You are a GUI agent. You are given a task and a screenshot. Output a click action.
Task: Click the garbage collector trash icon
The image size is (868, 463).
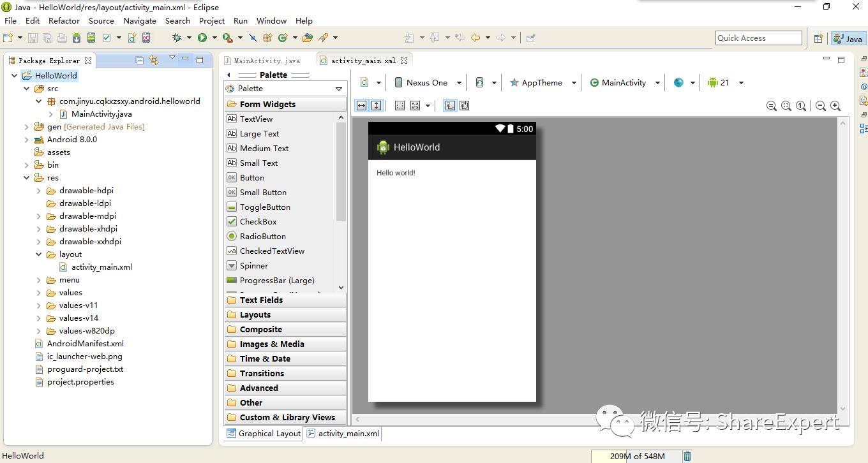687,456
